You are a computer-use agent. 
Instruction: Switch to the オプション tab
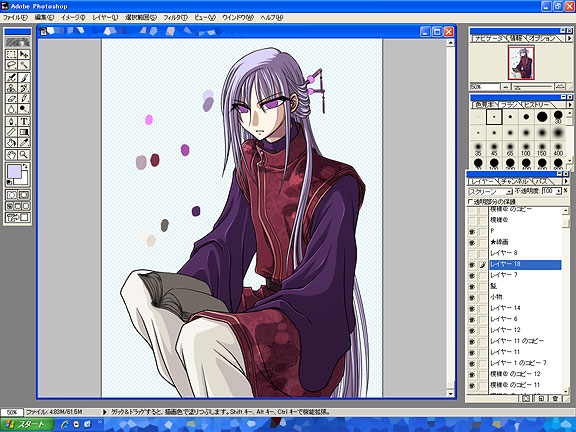(543, 38)
